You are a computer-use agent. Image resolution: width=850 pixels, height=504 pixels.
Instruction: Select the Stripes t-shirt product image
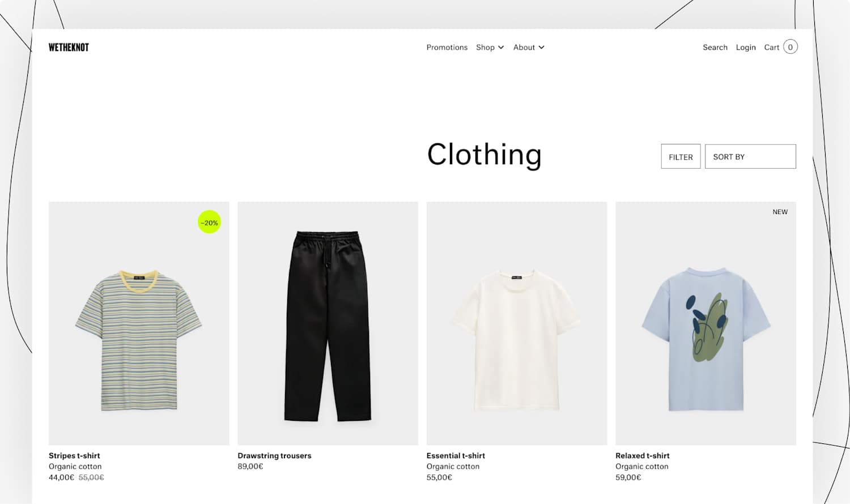139,323
